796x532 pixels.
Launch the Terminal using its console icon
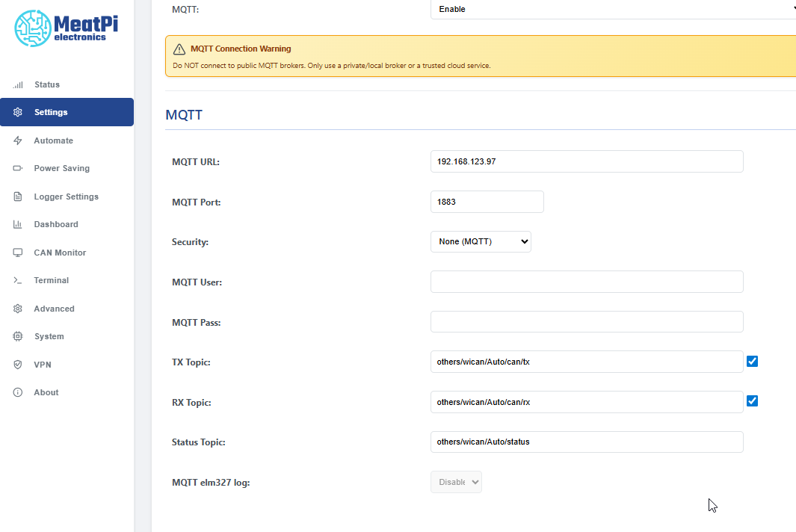[18, 280]
